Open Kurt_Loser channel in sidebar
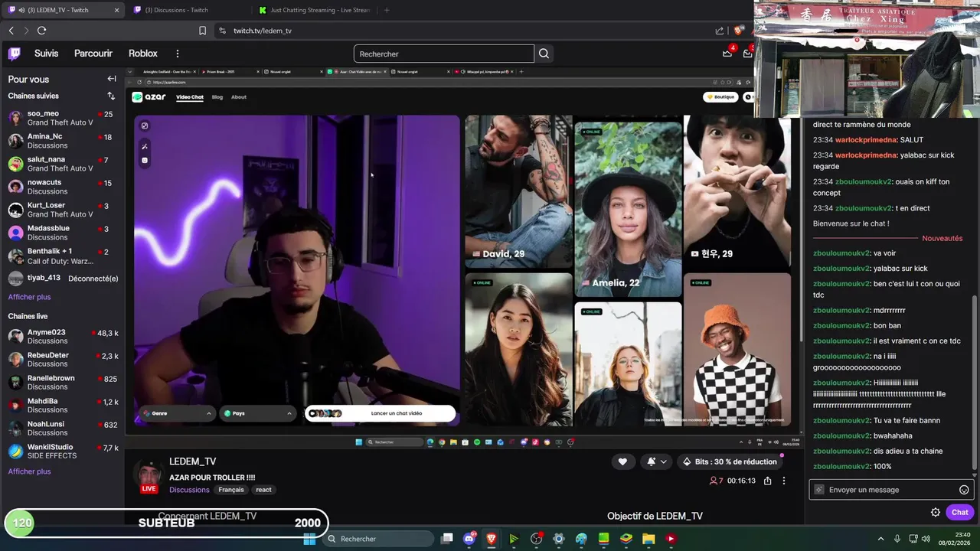The image size is (980, 551). [63, 210]
